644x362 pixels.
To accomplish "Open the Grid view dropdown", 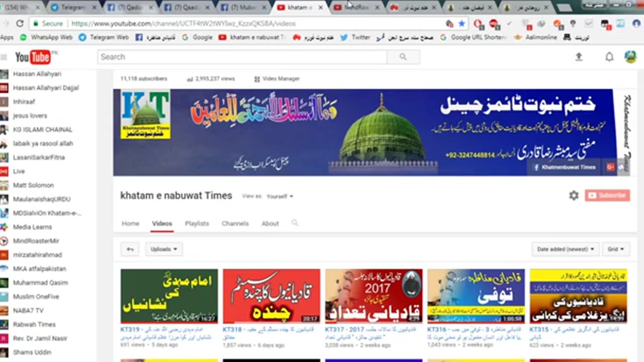I will pyautogui.click(x=616, y=249).
